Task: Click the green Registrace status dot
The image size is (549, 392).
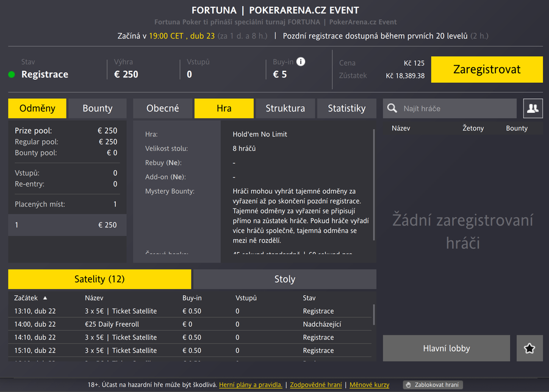Action: click(x=12, y=74)
